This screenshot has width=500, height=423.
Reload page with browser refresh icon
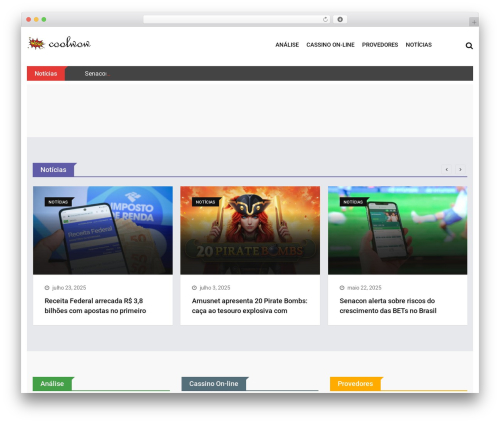pos(325,19)
